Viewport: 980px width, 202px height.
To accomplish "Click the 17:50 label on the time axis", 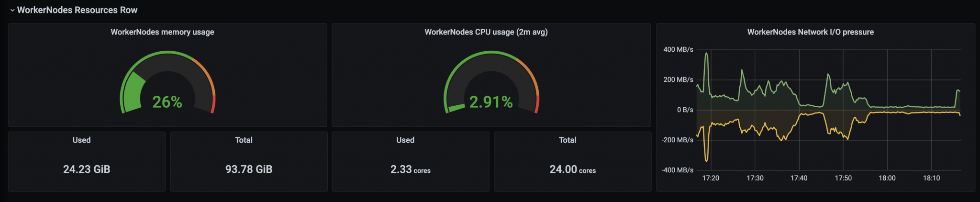I will click(x=843, y=178).
